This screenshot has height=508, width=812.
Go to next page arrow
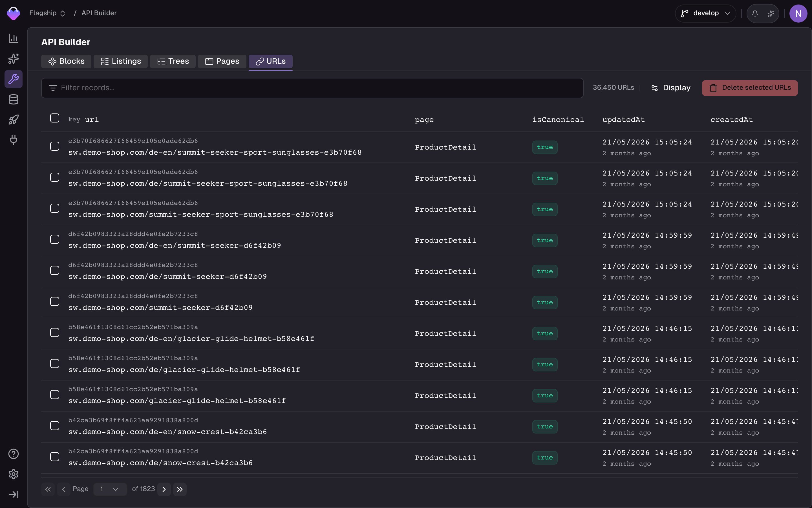click(164, 489)
